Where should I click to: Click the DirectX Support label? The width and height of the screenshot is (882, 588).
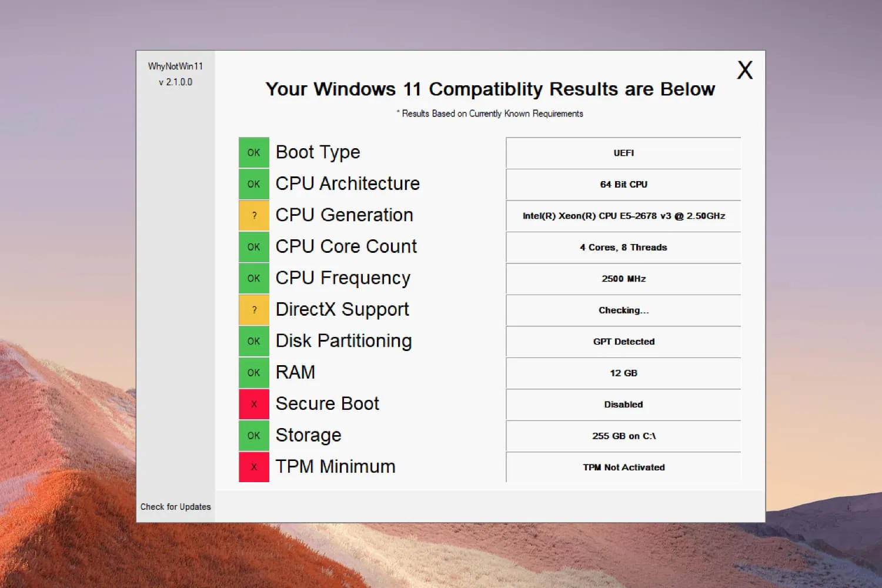tap(342, 310)
